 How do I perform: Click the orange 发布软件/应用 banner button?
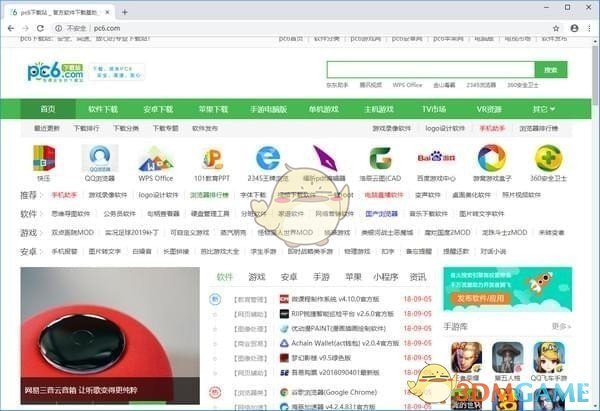pyautogui.click(x=479, y=298)
